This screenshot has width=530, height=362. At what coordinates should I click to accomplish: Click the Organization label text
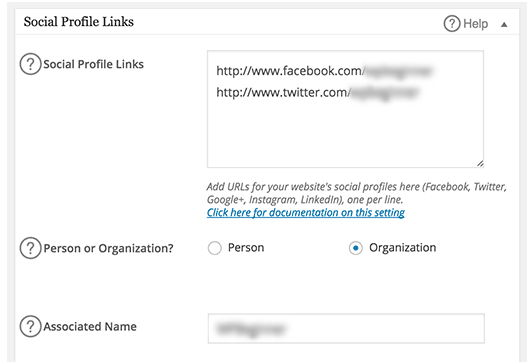click(x=403, y=248)
